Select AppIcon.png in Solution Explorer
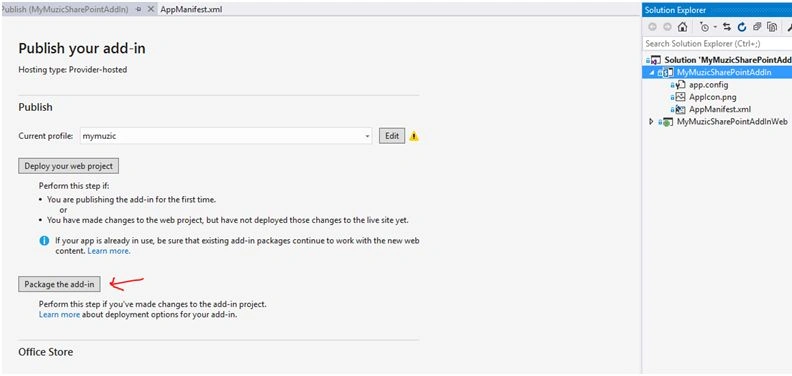Viewport: 792px width, 376px height. [x=712, y=97]
